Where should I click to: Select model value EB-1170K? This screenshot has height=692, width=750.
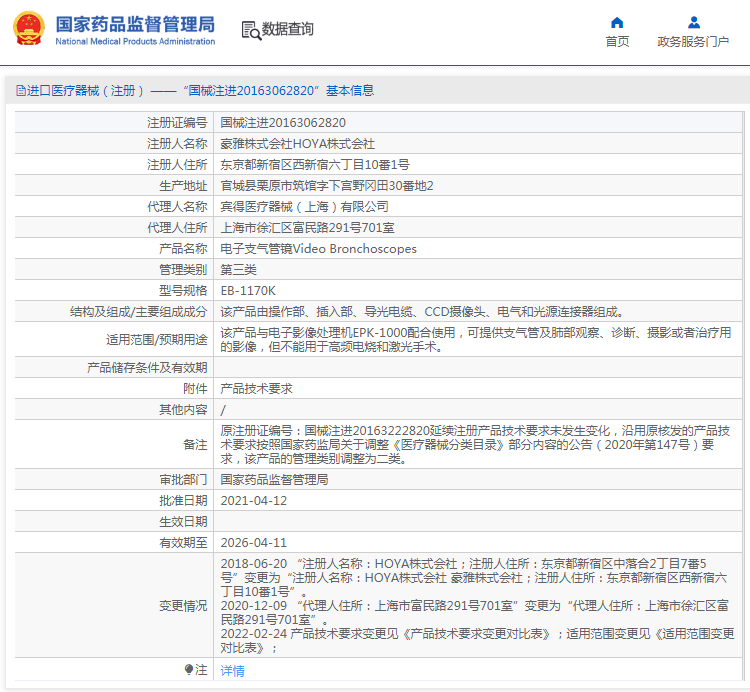(x=248, y=291)
